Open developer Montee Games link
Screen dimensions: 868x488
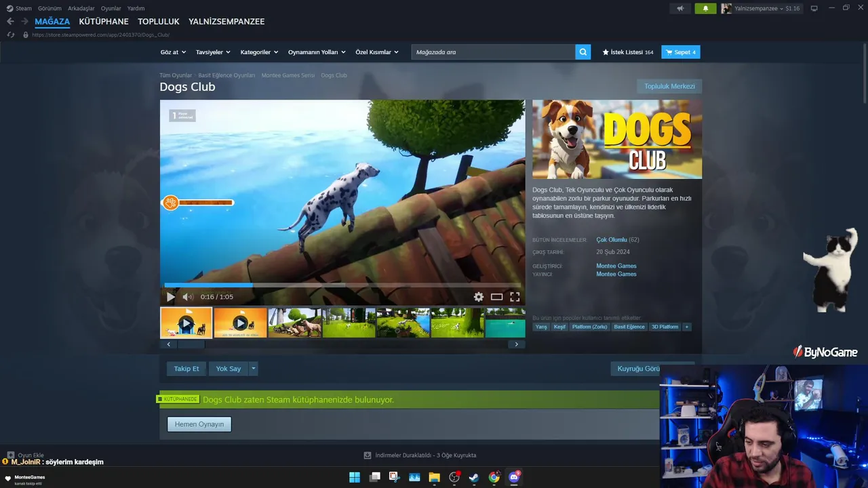(x=616, y=266)
